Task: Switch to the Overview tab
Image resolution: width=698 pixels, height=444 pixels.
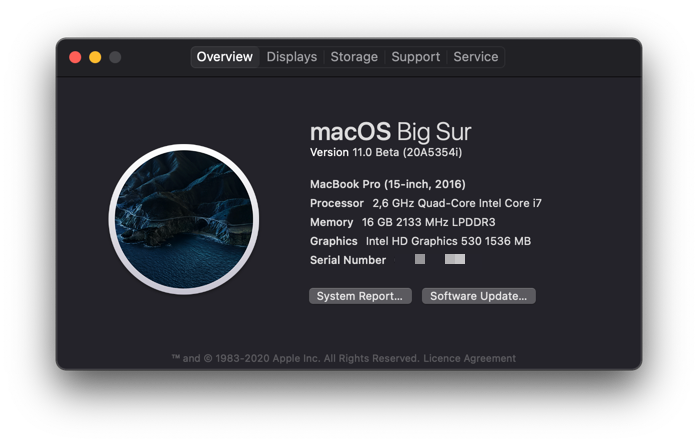Action: (x=225, y=57)
